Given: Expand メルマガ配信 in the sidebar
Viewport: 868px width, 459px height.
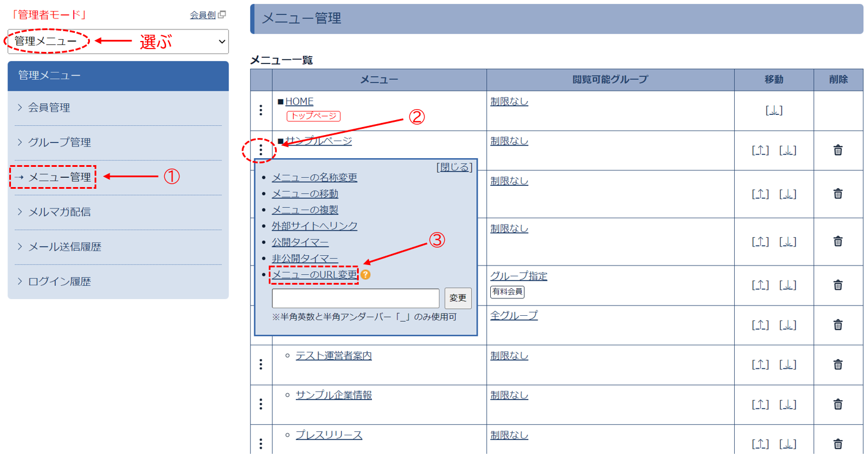Looking at the screenshot, I should [118, 212].
